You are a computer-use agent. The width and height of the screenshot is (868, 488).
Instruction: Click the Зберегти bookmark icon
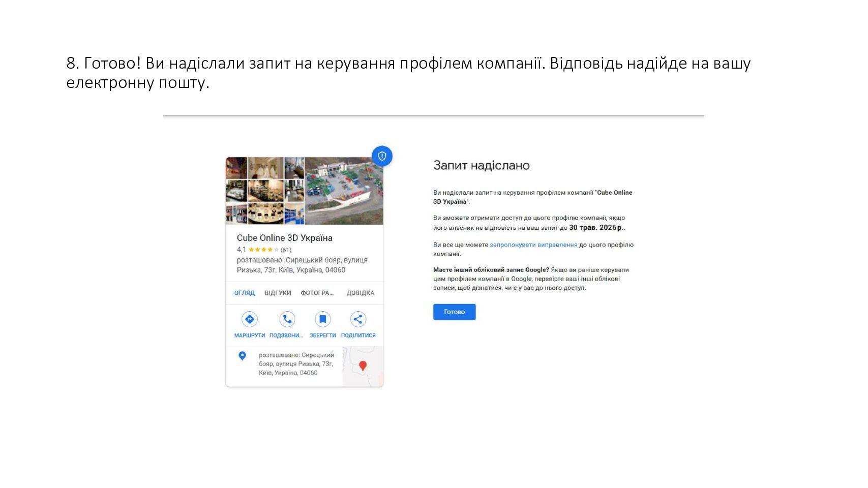tap(322, 319)
